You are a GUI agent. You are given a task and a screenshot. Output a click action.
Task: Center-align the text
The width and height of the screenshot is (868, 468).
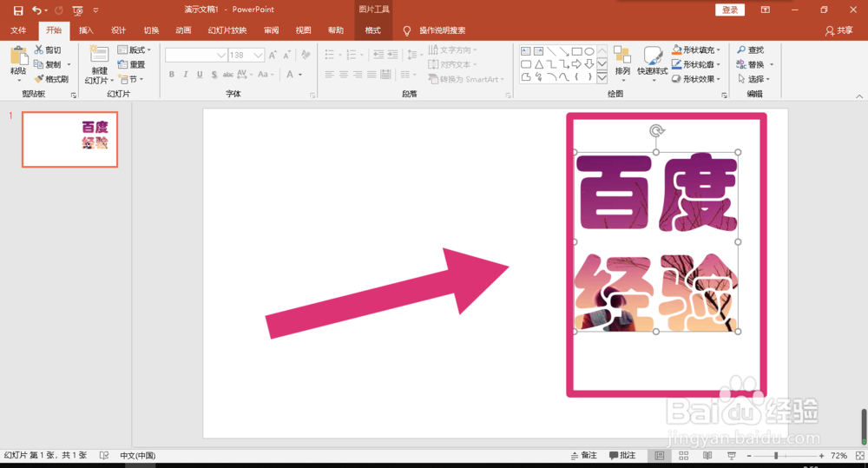344,74
